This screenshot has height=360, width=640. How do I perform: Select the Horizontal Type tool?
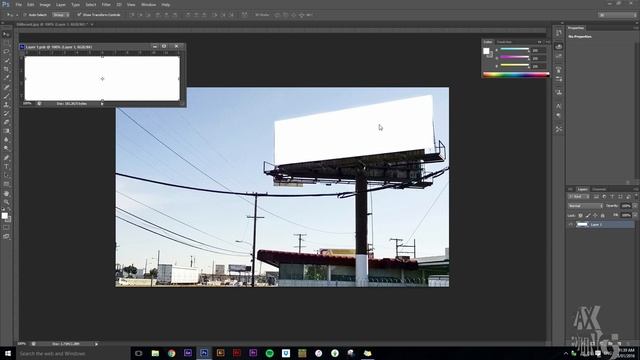[x=6, y=167]
